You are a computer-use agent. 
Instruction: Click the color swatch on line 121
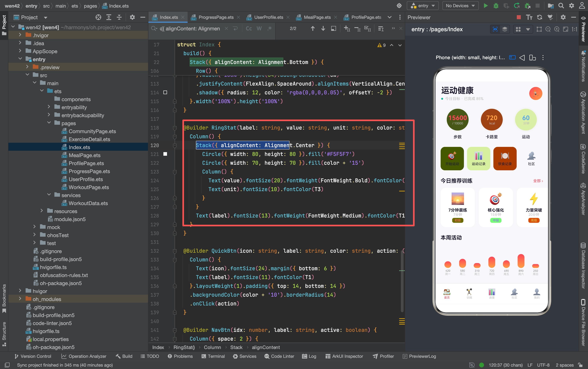pyautogui.click(x=165, y=154)
